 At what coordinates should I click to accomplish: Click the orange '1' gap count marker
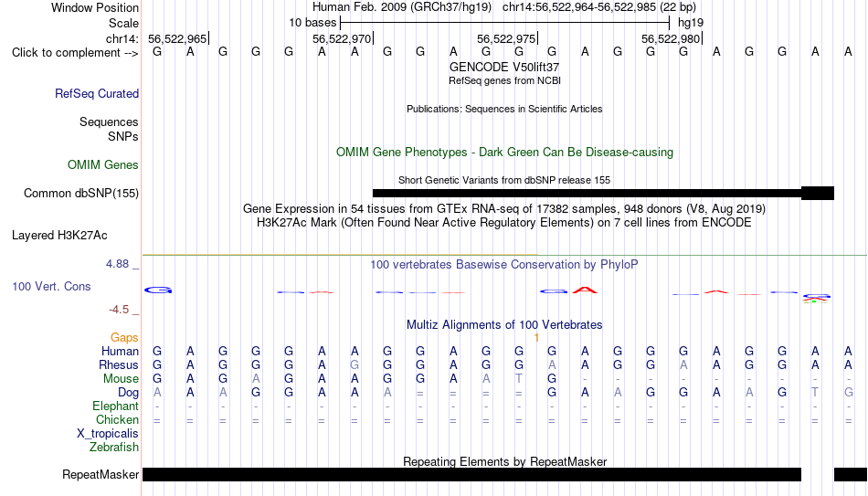coord(536,338)
